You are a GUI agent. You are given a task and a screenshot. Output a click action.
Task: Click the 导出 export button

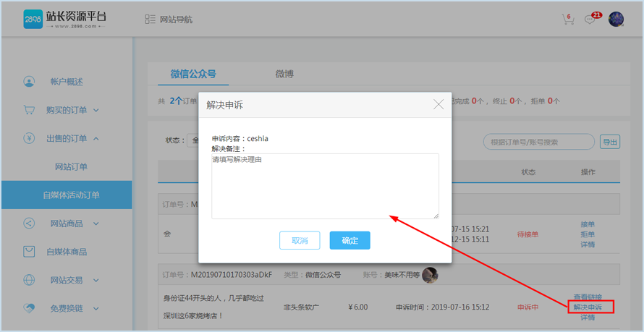coord(611,142)
